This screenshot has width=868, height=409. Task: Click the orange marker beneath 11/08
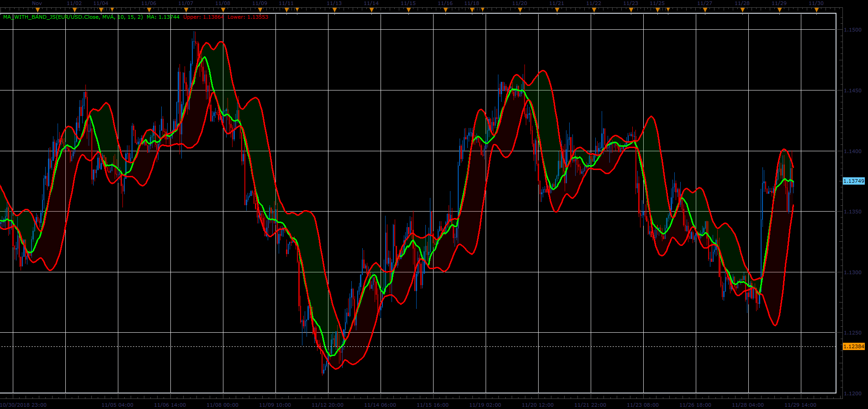point(222,9)
